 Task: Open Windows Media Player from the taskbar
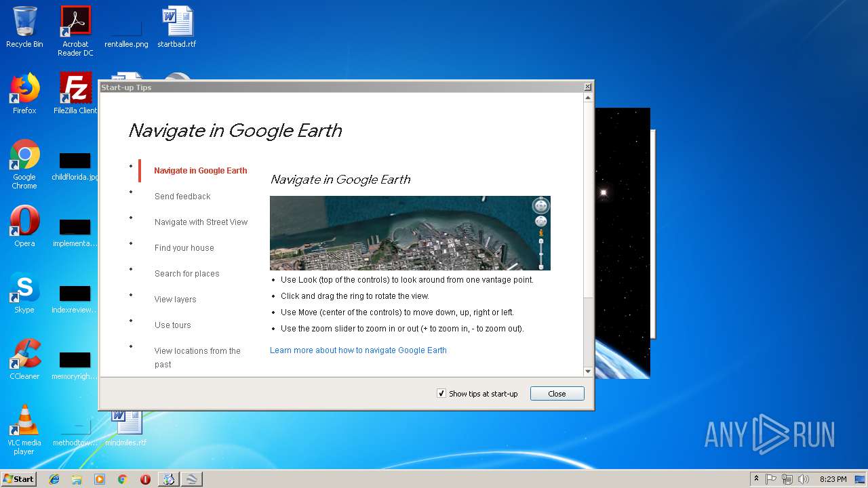click(x=100, y=479)
